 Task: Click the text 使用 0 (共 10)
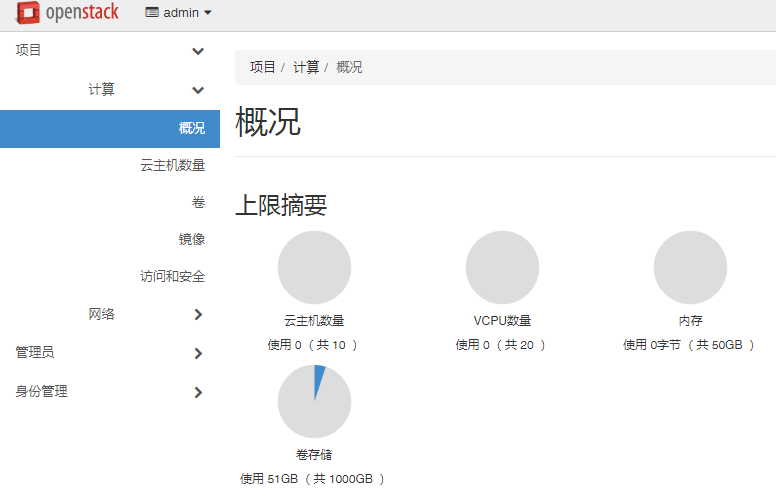pos(312,345)
